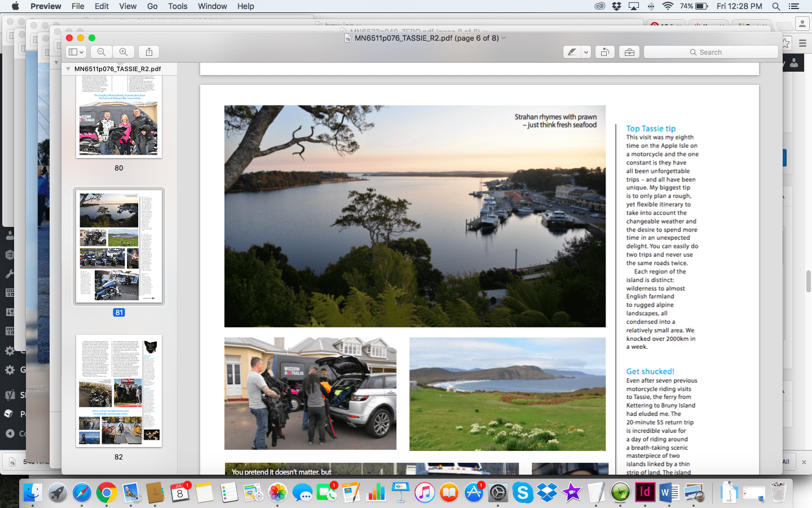Collapse MN6511p076_TASSIE_R2.pdf disclosure triangle in sidebar

pos(68,69)
